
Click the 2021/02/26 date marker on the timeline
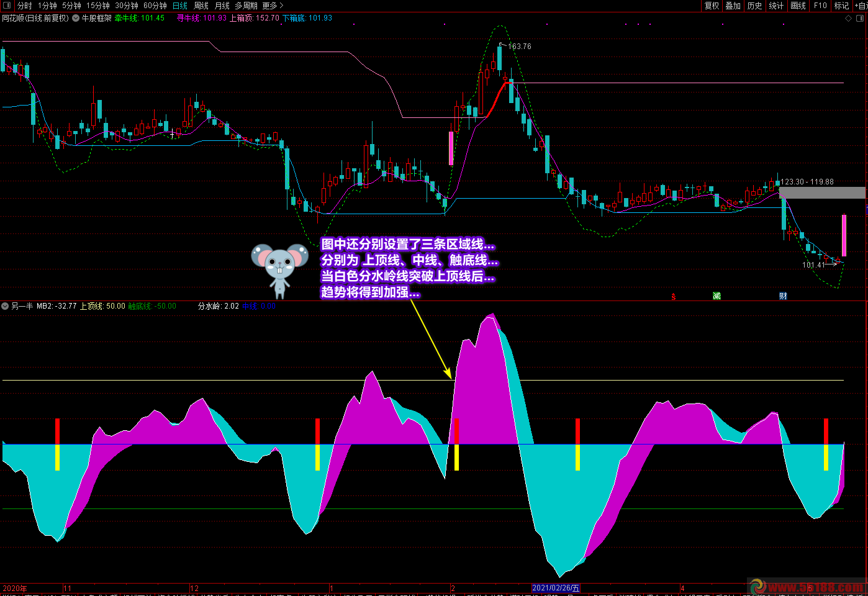click(556, 588)
